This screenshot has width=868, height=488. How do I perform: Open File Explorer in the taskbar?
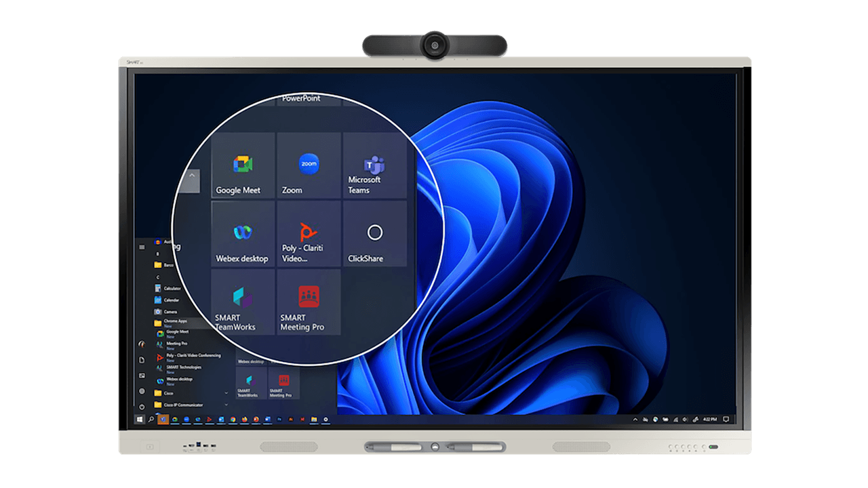pyautogui.click(x=314, y=420)
